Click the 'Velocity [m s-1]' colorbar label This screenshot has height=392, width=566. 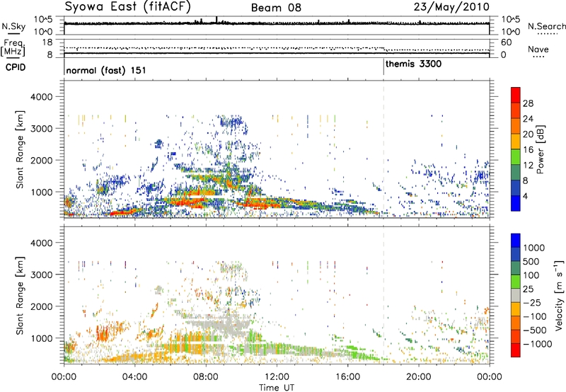tap(559, 295)
